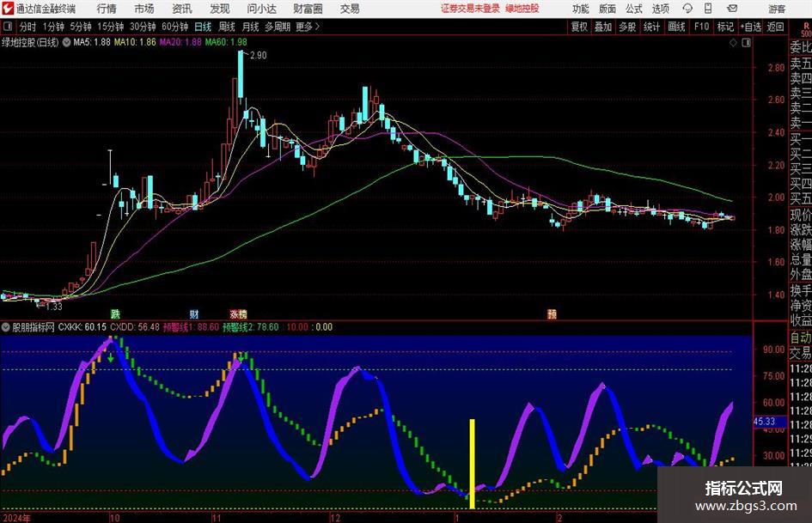Click the CXKK: 60.15 indicator value
812x523 pixels.
click(x=82, y=327)
